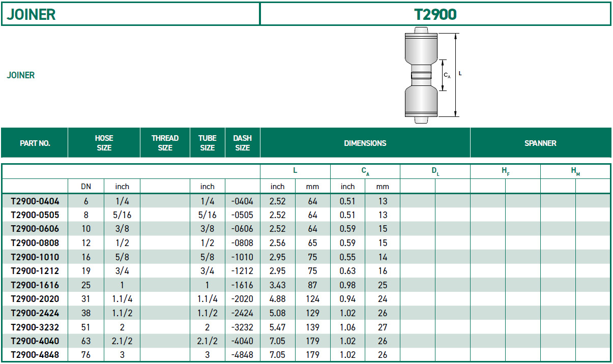613x364 pixels.
Task: Select part number T2900-0808
Action: coord(35,243)
